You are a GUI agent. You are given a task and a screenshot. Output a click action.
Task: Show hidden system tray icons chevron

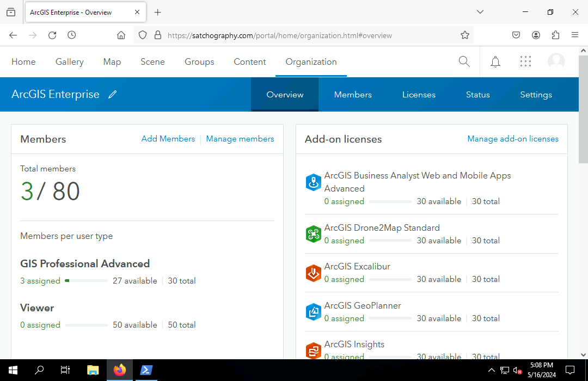492,371
